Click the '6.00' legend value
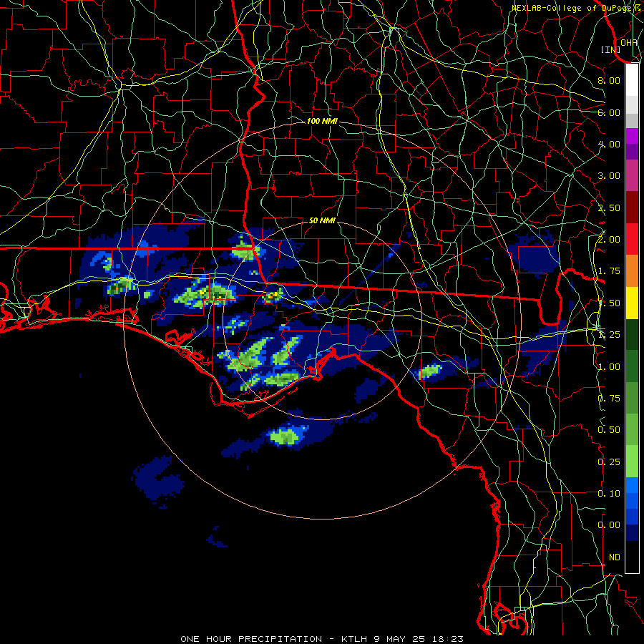 click(x=609, y=112)
